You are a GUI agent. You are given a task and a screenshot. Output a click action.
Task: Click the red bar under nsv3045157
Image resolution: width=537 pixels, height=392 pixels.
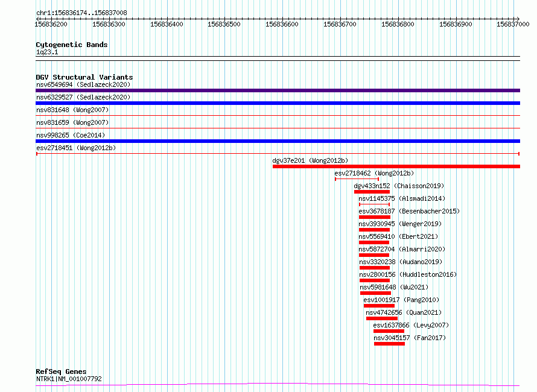(389, 344)
